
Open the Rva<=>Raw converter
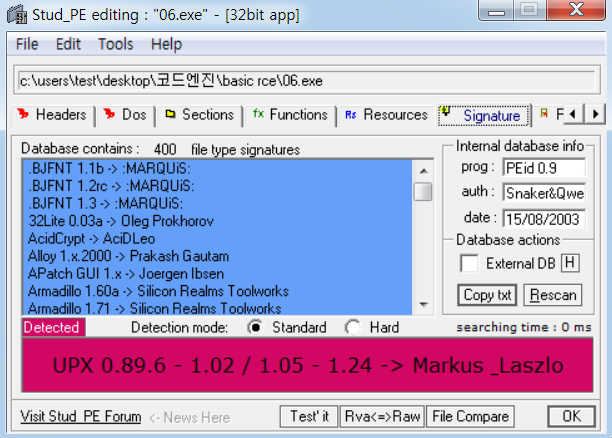pos(382,417)
